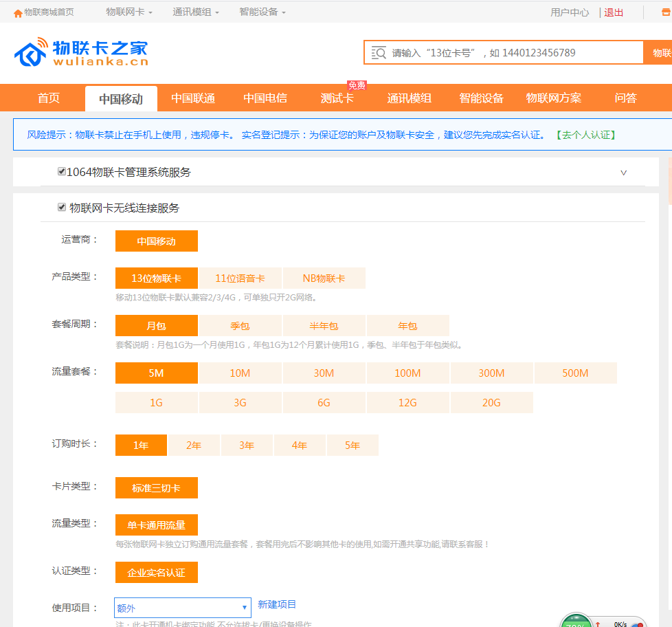Click the orange home icon at top left

[18, 13]
